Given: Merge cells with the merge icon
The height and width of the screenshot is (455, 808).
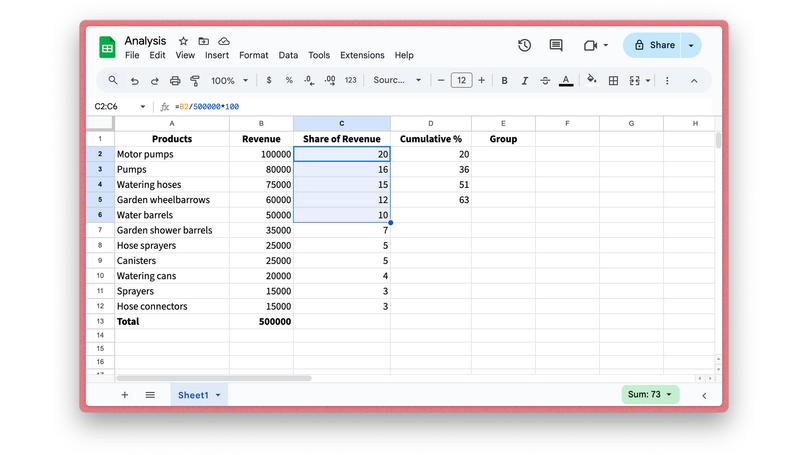Looking at the screenshot, I should pos(634,81).
